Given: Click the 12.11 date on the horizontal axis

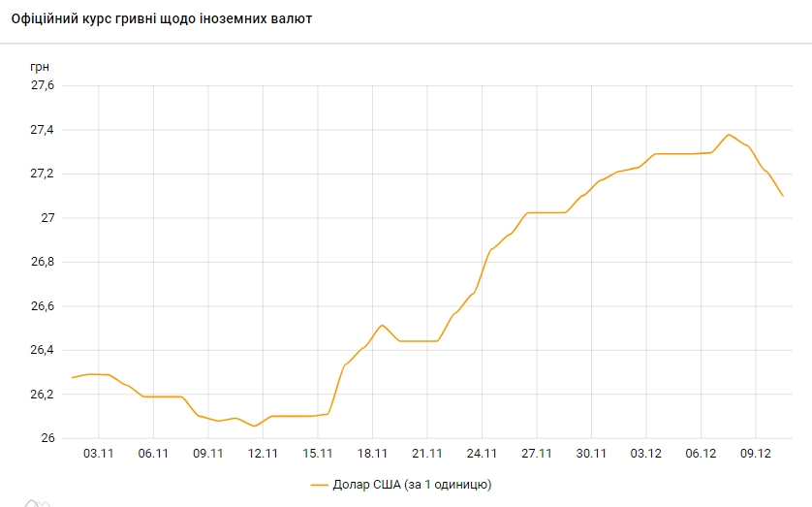Looking at the screenshot, I should [263, 453].
